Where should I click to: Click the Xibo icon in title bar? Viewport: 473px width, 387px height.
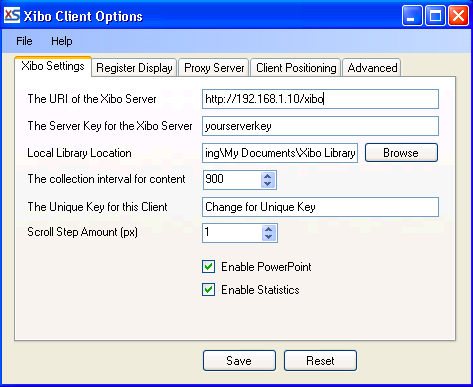pos(12,15)
